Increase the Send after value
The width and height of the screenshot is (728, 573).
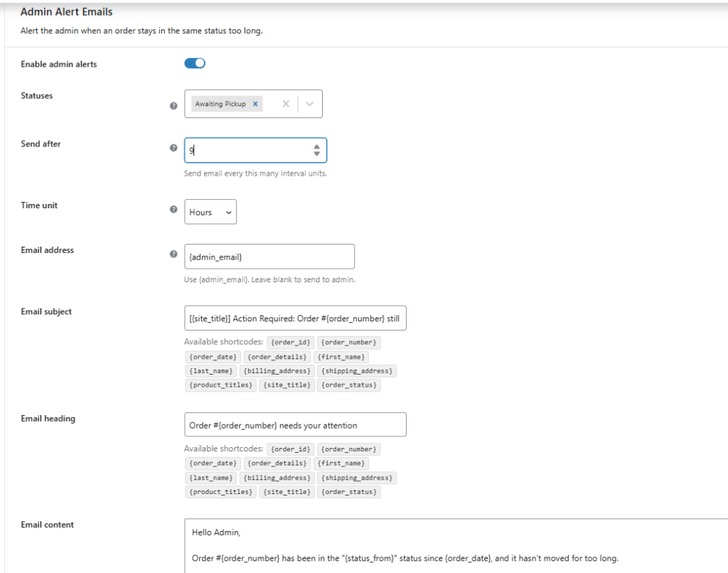click(316, 146)
